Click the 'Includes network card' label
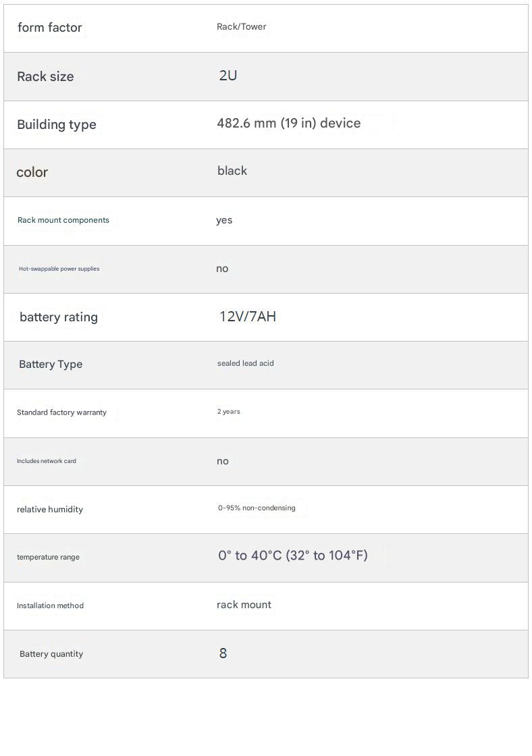532x756 pixels. [46, 461]
